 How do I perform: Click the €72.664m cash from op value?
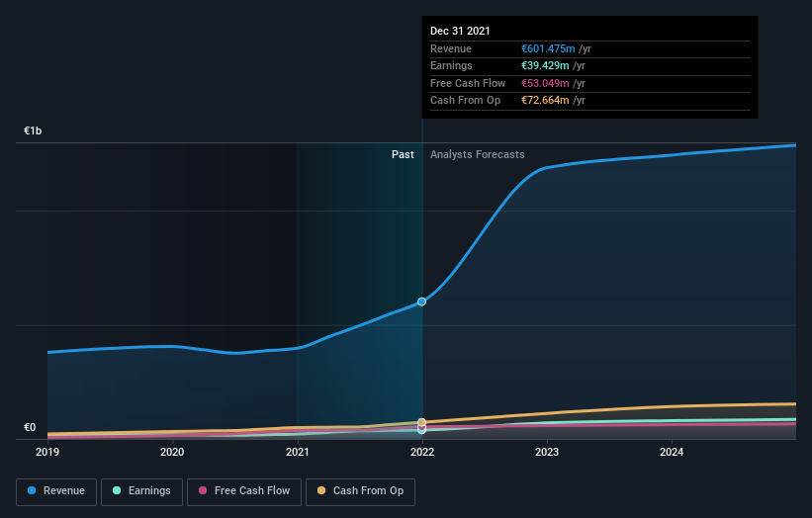[545, 101]
